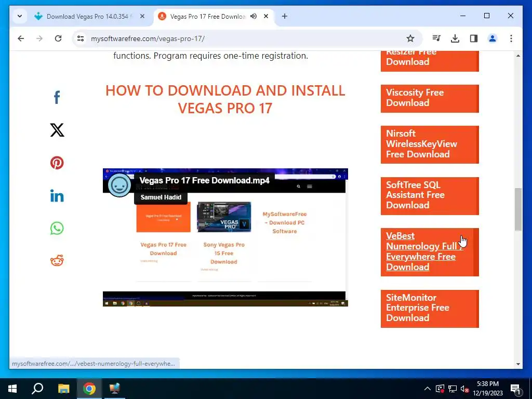Share page on X (Twitter) icon
Image resolution: width=532 pixels, height=399 pixels.
click(x=57, y=130)
